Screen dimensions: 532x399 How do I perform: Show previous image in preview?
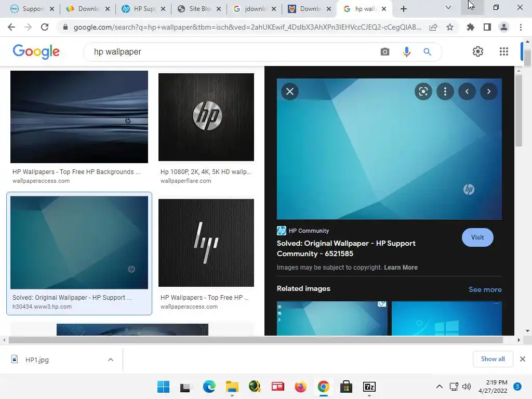tap(467, 91)
